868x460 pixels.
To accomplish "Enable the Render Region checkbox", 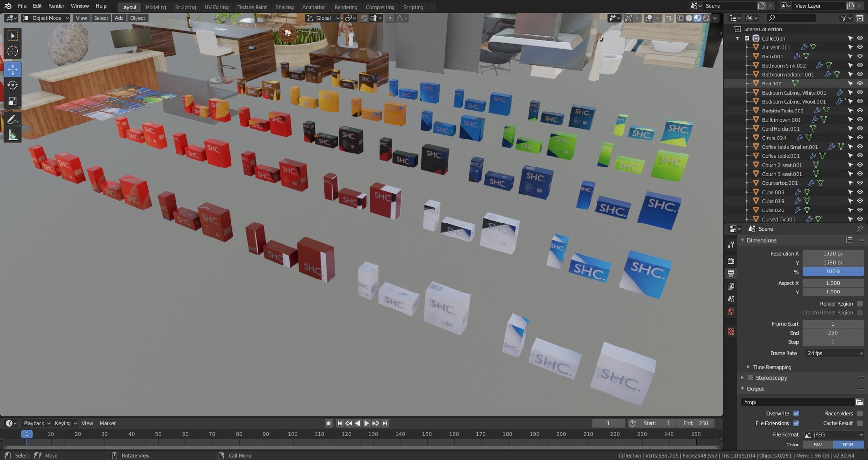I will pos(860,304).
